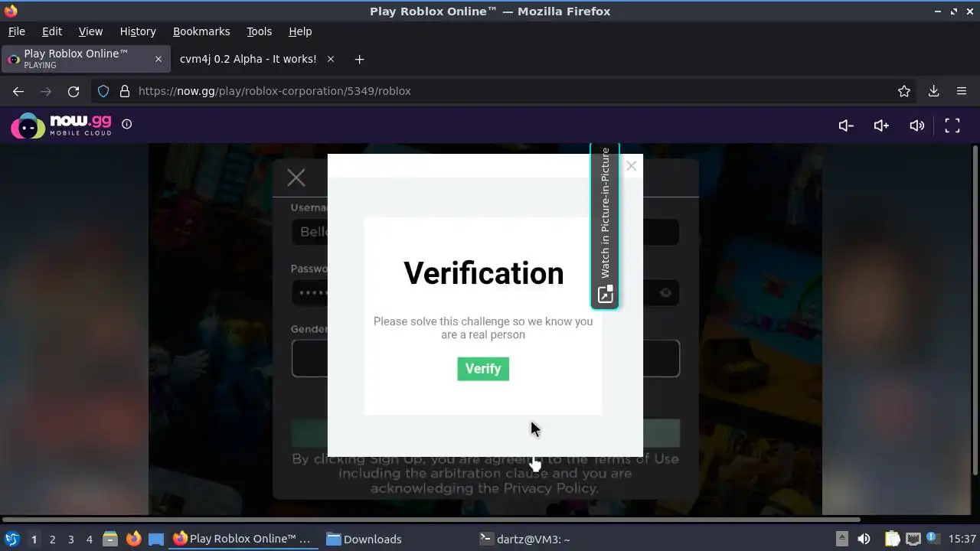The height and width of the screenshot is (551, 980).
Task: Activate Play Roblox Online taskbar entry
Action: click(242, 539)
